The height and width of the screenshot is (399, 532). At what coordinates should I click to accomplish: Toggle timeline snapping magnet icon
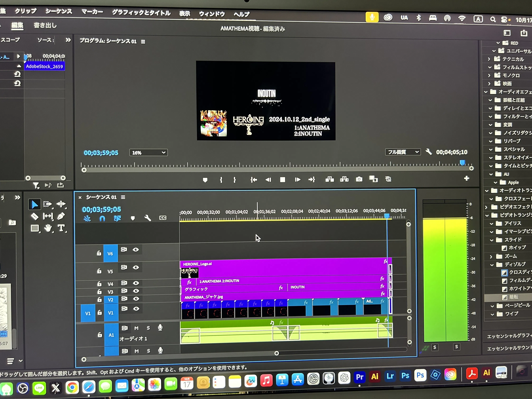[x=102, y=218]
